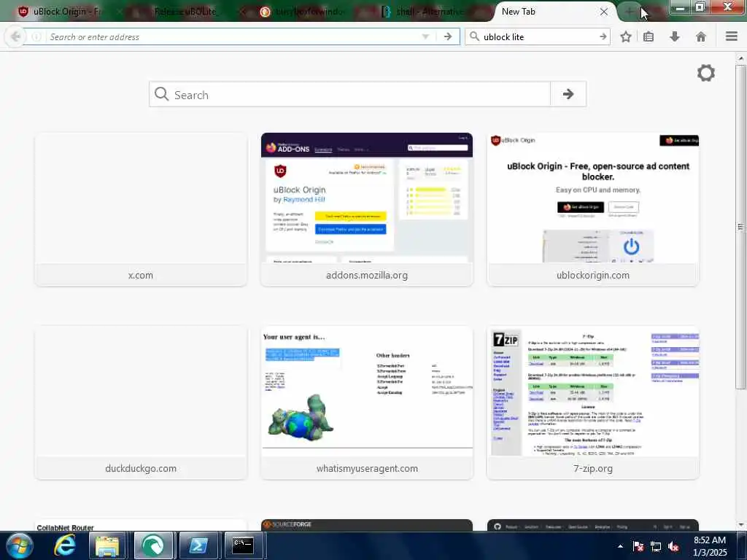Switch to the busybox for windows tab

[x=307, y=12]
